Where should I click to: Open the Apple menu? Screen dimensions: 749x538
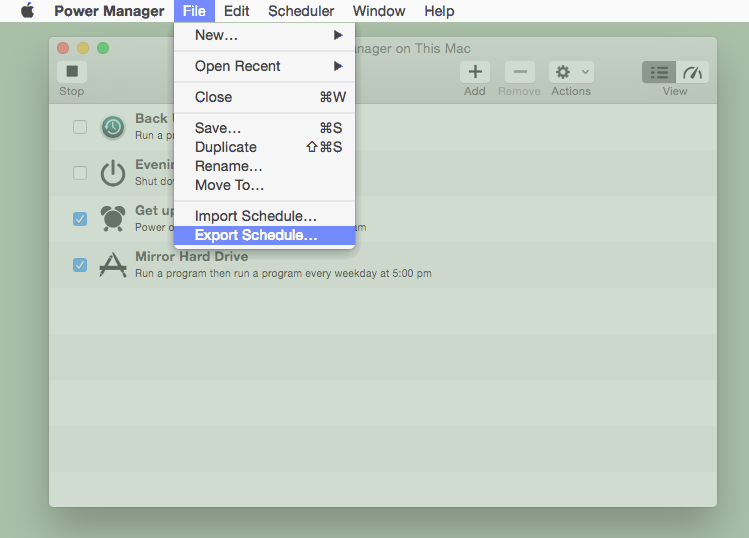point(28,11)
